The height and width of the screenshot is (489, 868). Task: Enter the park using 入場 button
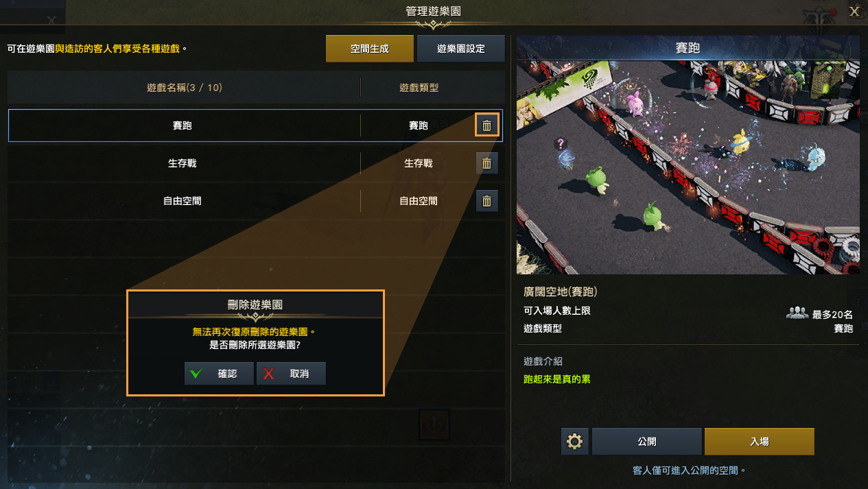(760, 442)
